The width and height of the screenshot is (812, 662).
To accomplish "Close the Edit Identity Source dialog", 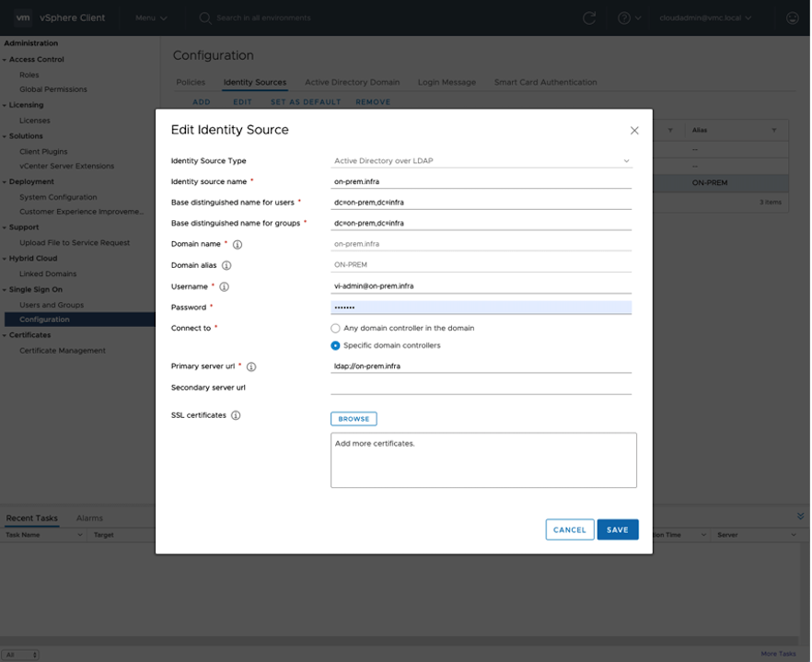I will pyautogui.click(x=634, y=131).
